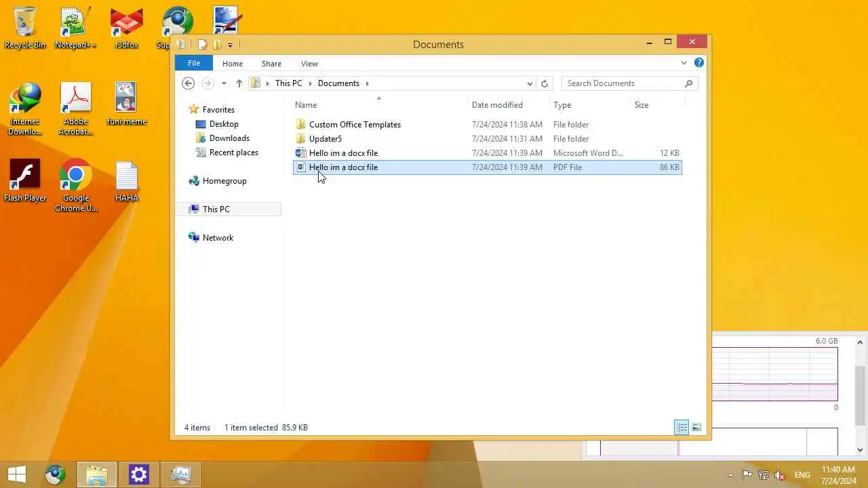Viewport: 868px width, 488px height.
Task: Open the Recycle Bin desktop icon
Action: (x=25, y=28)
